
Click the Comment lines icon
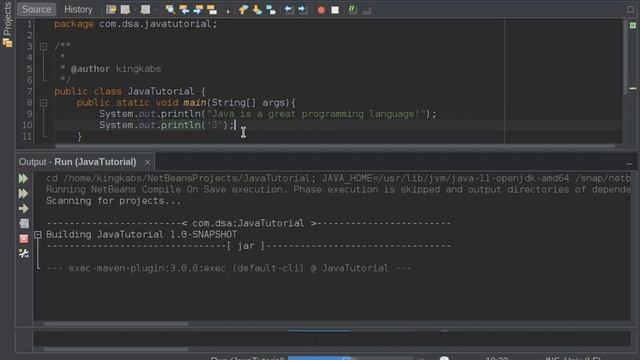click(x=353, y=9)
